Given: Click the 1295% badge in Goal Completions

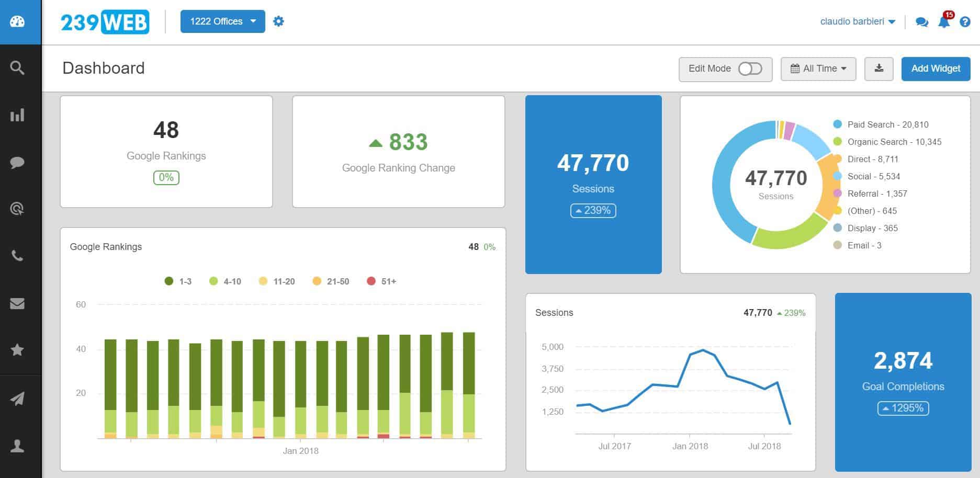Looking at the screenshot, I should click(903, 408).
